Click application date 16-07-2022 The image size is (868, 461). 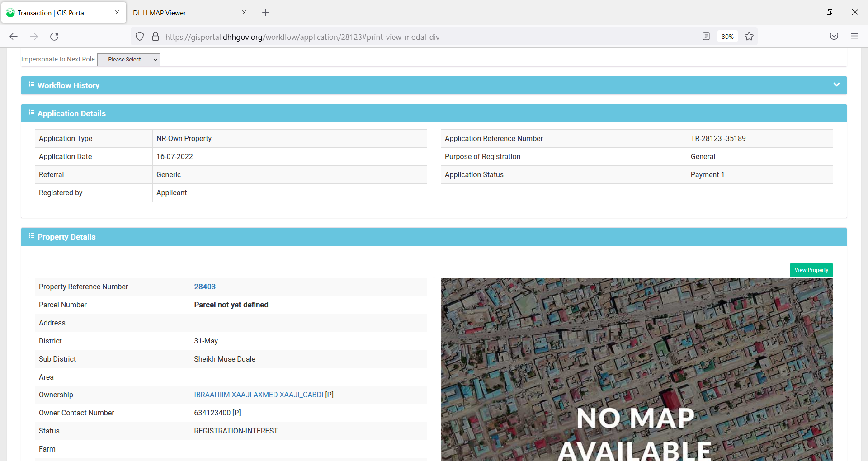pyautogui.click(x=175, y=156)
